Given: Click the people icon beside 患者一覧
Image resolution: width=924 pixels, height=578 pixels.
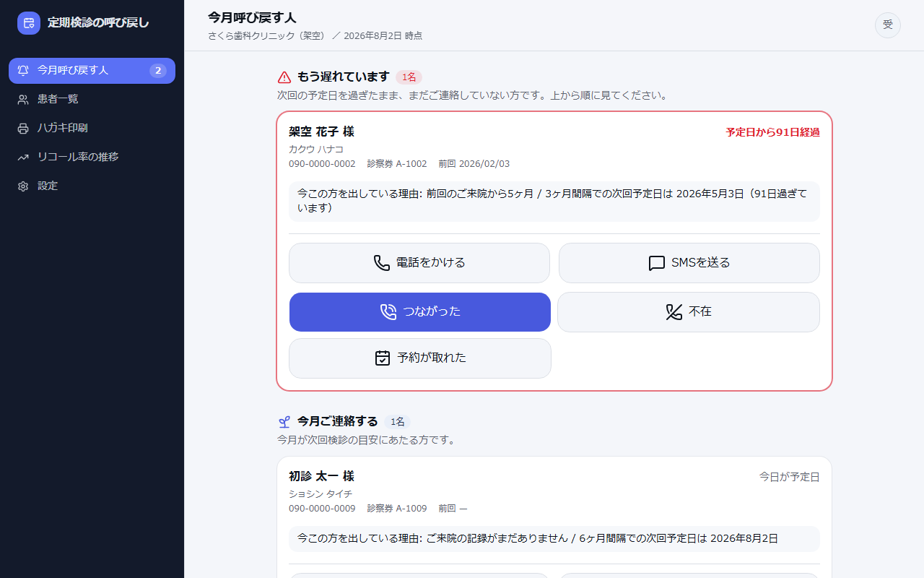Looking at the screenshot, I should (x=23, y=99).
